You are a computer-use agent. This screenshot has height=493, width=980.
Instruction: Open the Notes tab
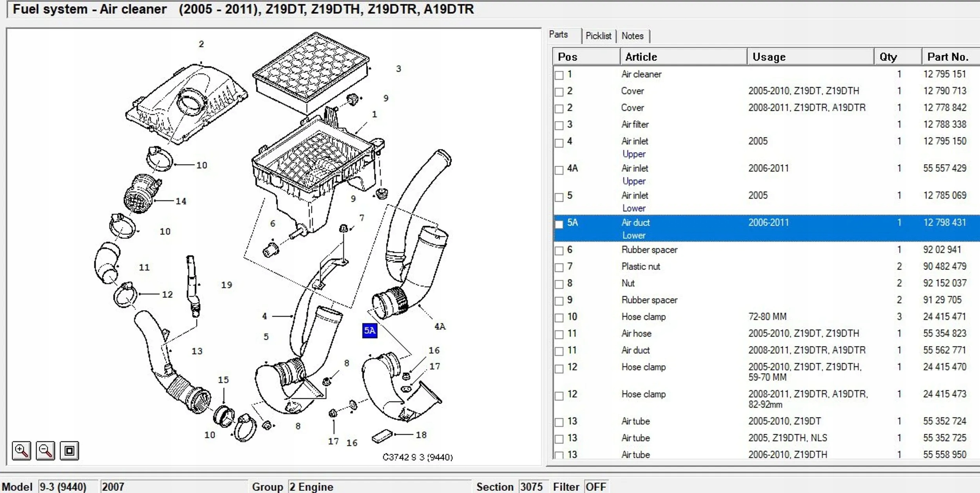pyautogui.click(x=632, y=36)
